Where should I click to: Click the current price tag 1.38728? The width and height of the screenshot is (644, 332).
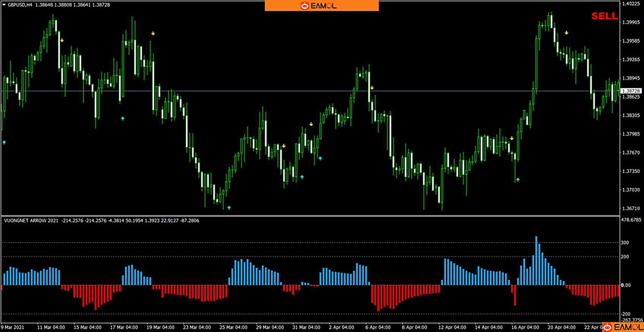point(631,91)
